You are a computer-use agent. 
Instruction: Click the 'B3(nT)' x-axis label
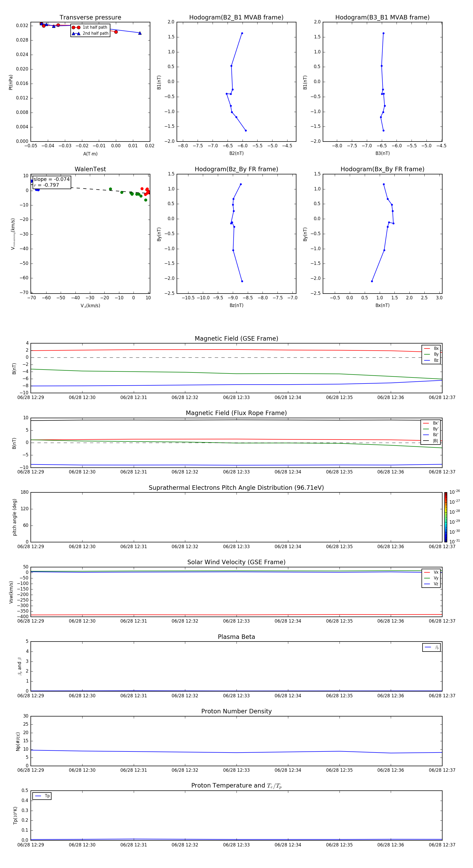click(x=382, y=153)
